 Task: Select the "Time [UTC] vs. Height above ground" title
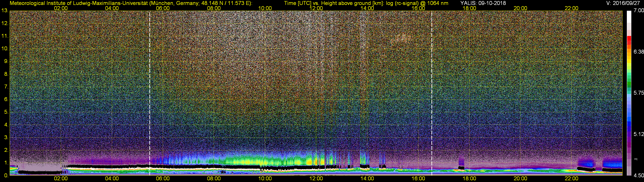[x=334, y=3]
